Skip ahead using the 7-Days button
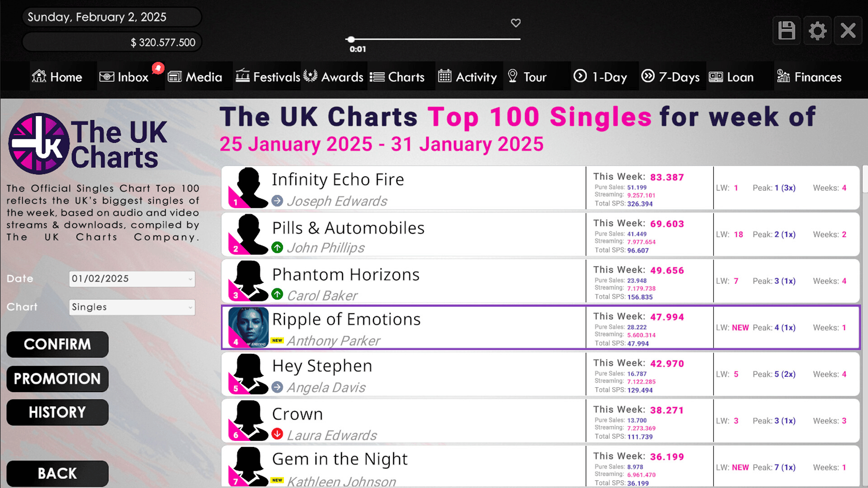 [x=670, y=77]
